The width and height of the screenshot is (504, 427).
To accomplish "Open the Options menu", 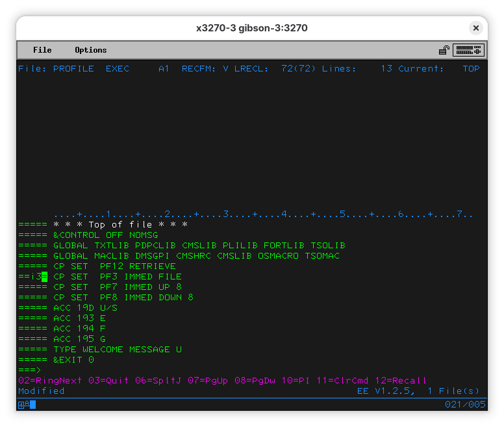I will tap(90, 50).
